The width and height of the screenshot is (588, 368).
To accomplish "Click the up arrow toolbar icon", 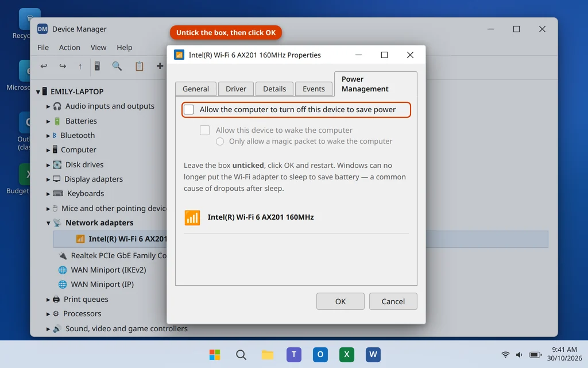I will click(x=80, y=67).
